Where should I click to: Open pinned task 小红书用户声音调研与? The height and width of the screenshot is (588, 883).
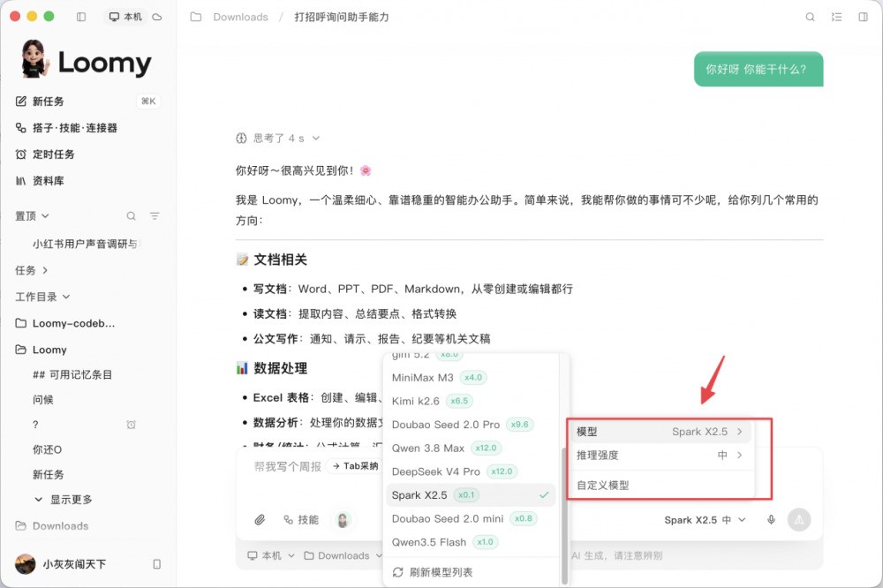(87, 244)
